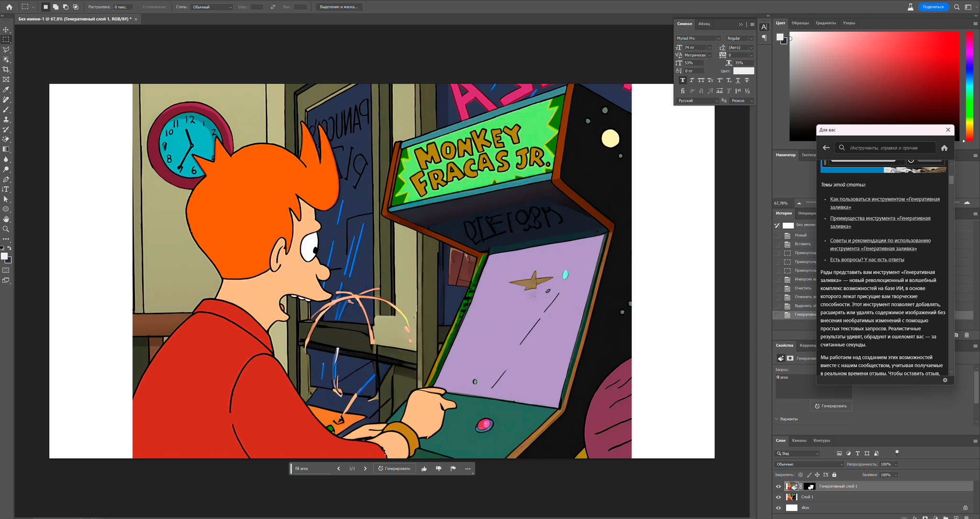Viewport: 980px width, 519px height.
Task: Switch to the Абзац tab
Action: click(704, 24)
